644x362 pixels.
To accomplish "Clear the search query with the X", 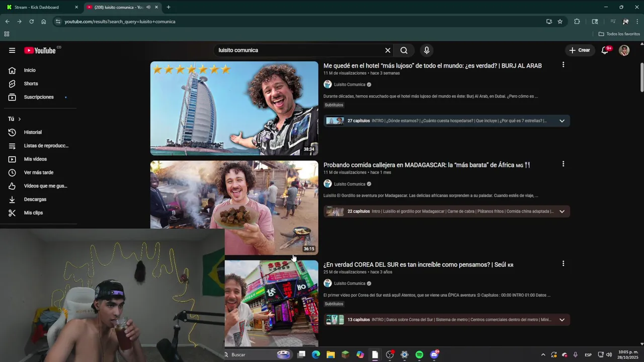I will tap(388, 50).
